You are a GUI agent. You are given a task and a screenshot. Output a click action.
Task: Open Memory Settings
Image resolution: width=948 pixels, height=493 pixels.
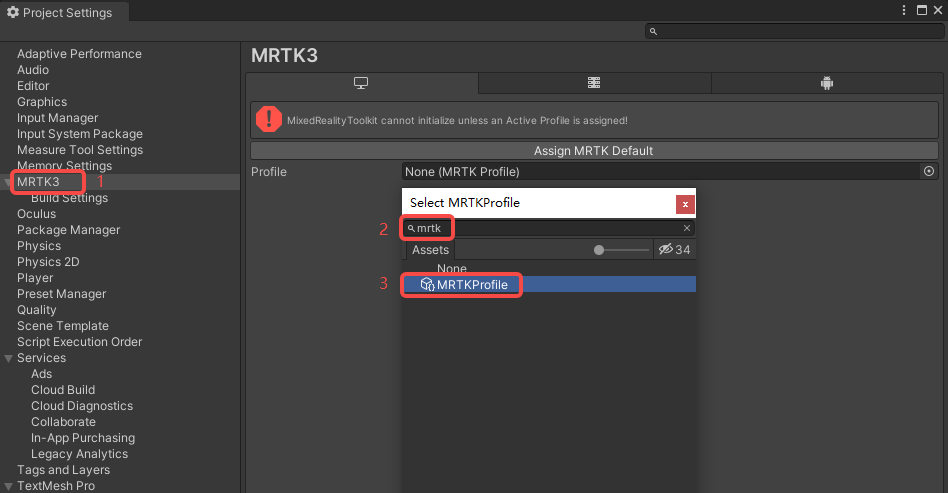tap(64, 166)
